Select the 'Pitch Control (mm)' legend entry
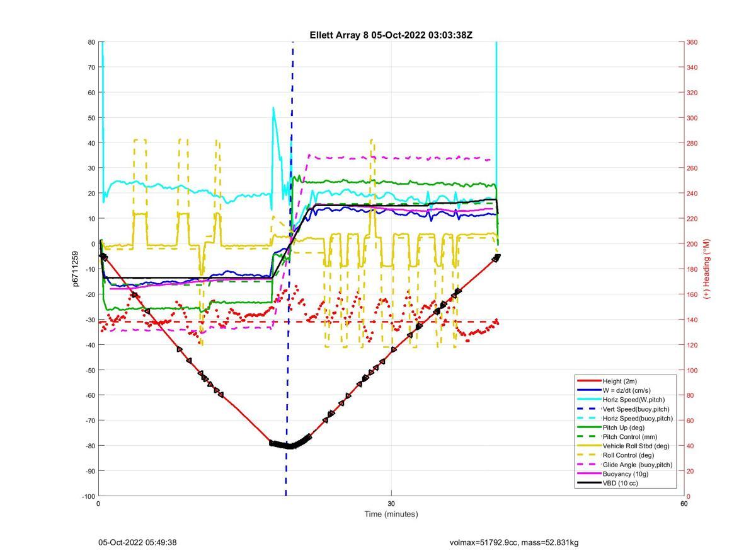 tap(629, 436)
